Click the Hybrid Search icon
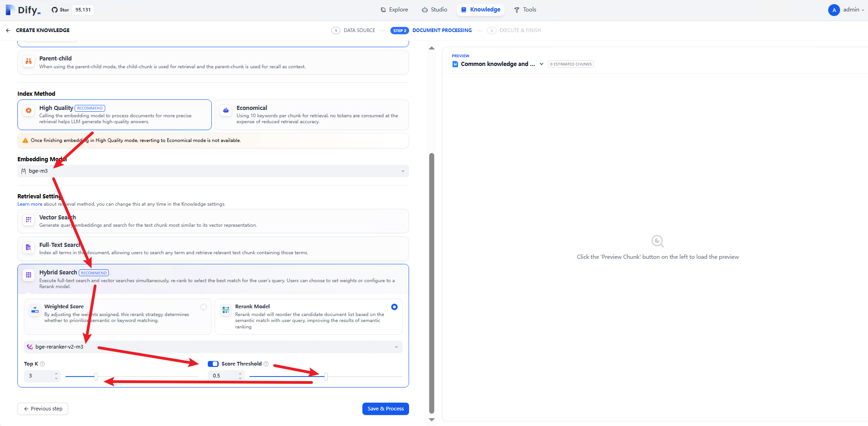Image resolution: width=868 pixels, height=426 pixels. click(28, 275)
